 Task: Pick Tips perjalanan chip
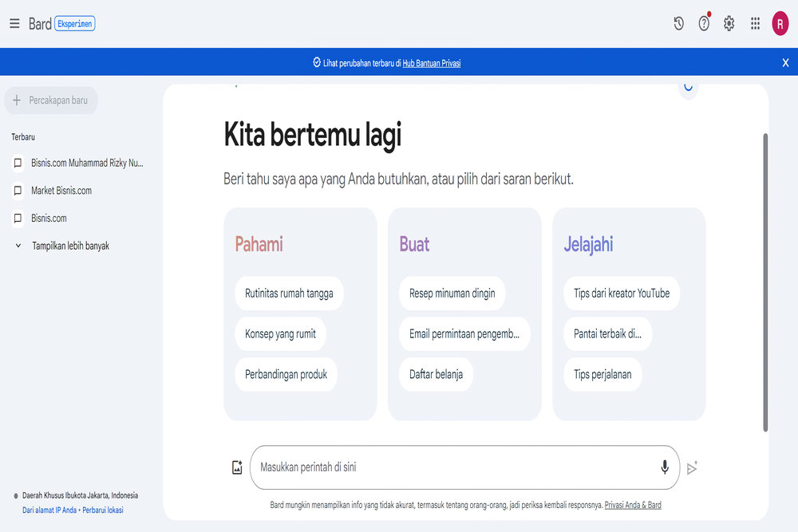(602, 374)
